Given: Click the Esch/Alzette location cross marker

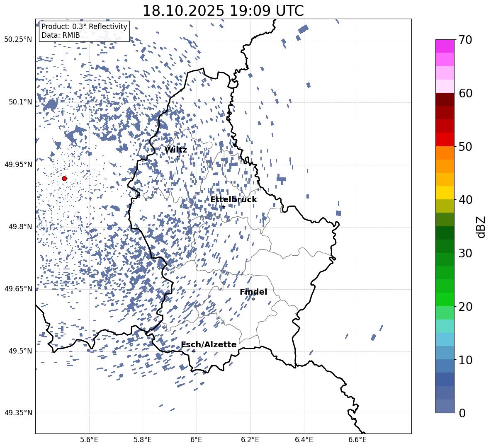Looking at the screenshot, I should click(x=194, y=351).
